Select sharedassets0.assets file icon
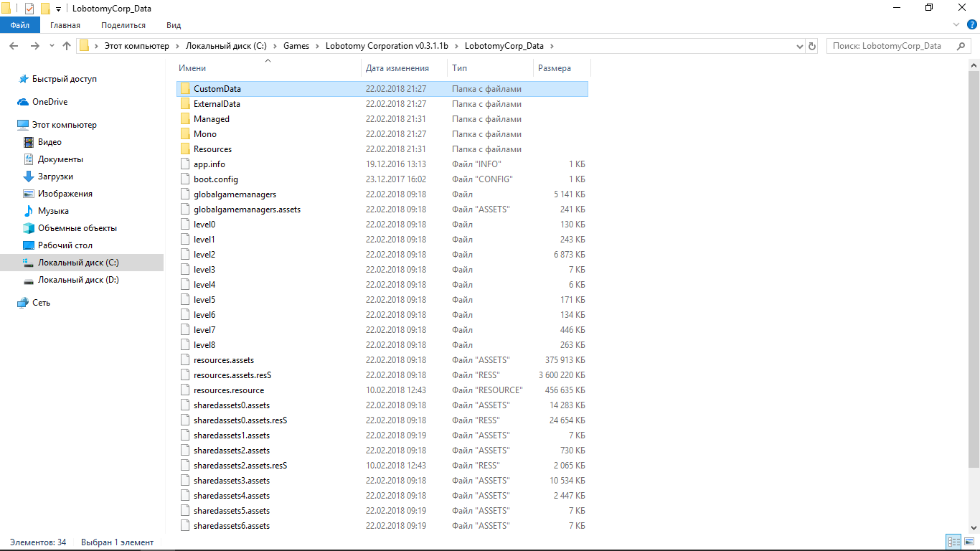 click(185, 405)
